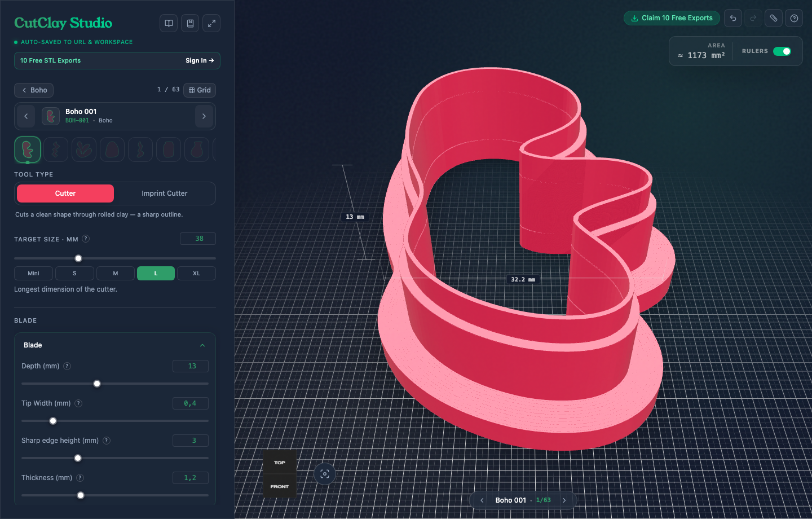Adjust the Tip Width slider handle
This screenshot has width=812, height=519.
tap(53, 421)
